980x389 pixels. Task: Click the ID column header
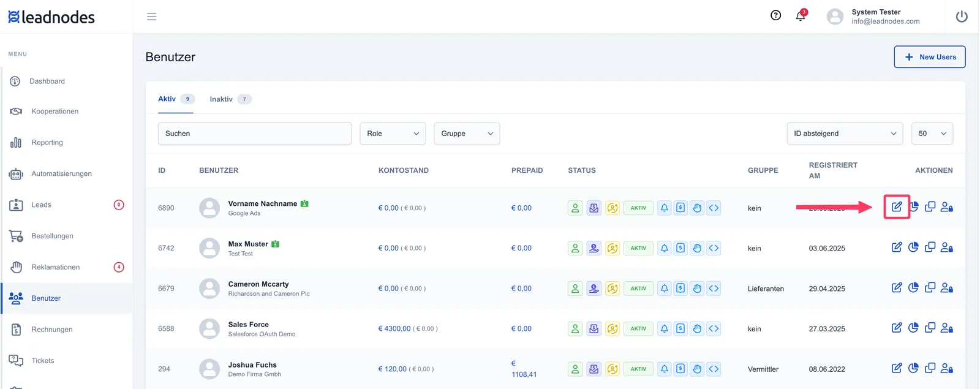coord(162,170)
